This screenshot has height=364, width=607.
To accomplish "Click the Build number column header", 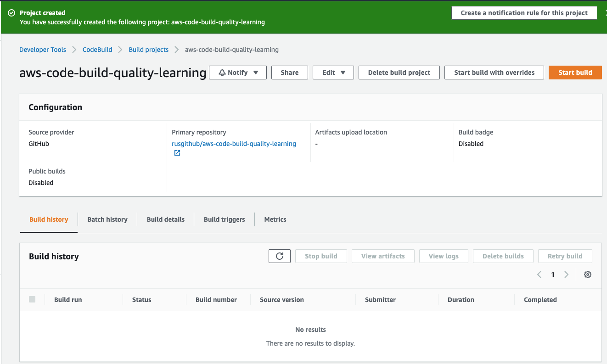I will click(x=216, y=300).
